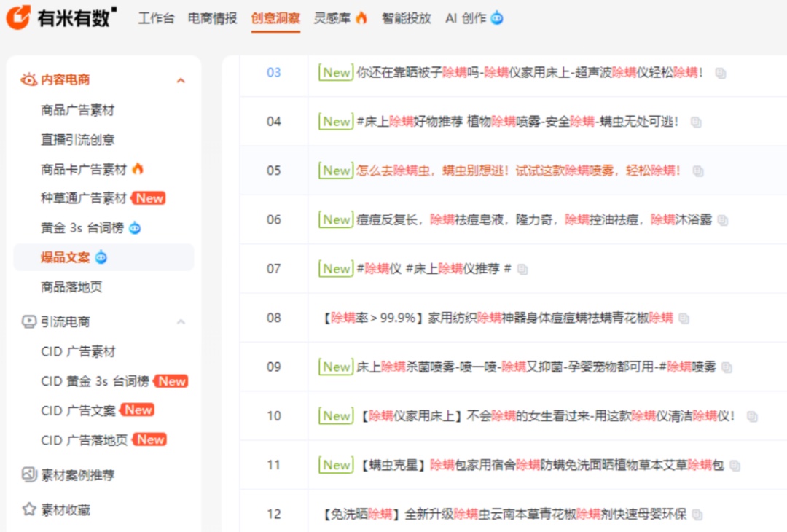The width and height of the screenshot is (787, 532).
Task: Copy the row 08 copywriting text
Action: 684,318
